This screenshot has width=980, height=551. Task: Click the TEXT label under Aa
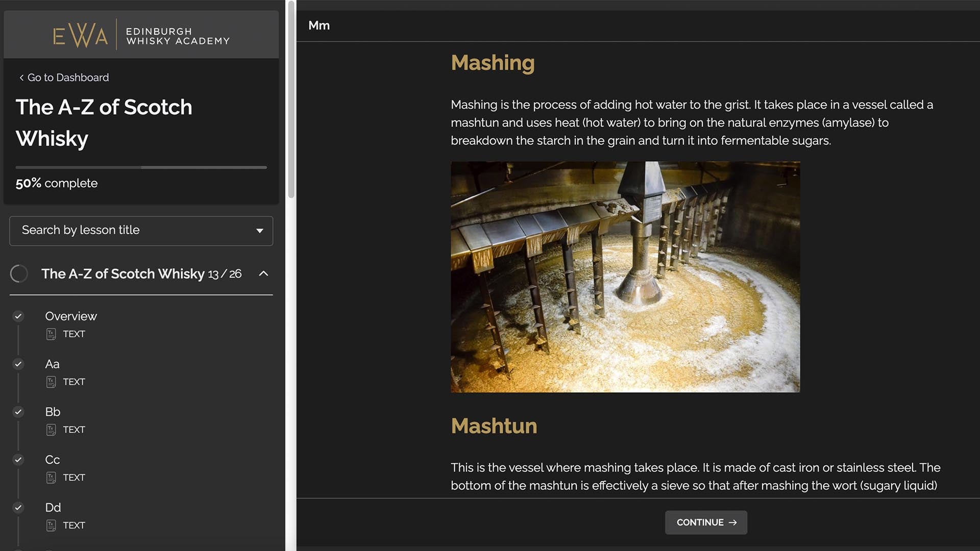[x=74, y=382]
